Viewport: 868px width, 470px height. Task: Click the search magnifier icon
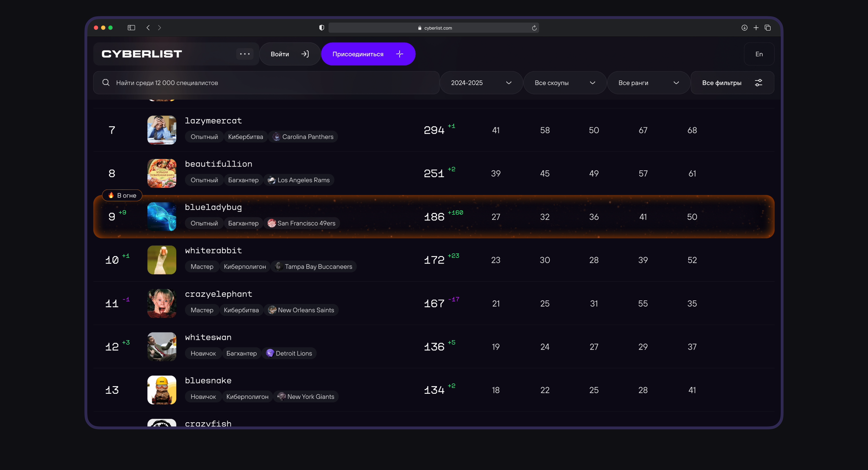click(x=106, y=82)
